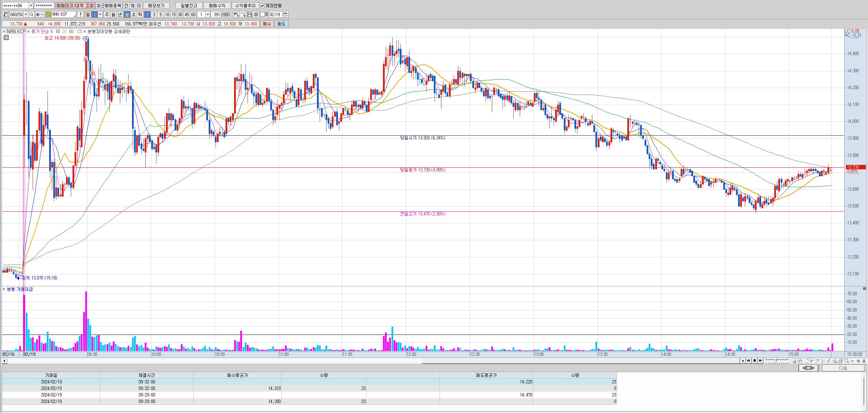Click the save chart floppy icon
The width and height of the screenshot is (868, 413).
point(250,14)
